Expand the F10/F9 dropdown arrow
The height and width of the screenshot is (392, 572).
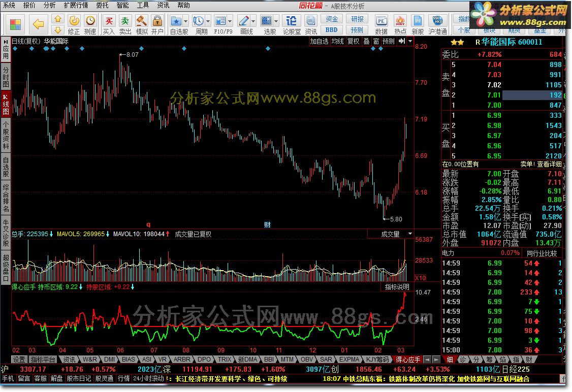click(230, 21)
